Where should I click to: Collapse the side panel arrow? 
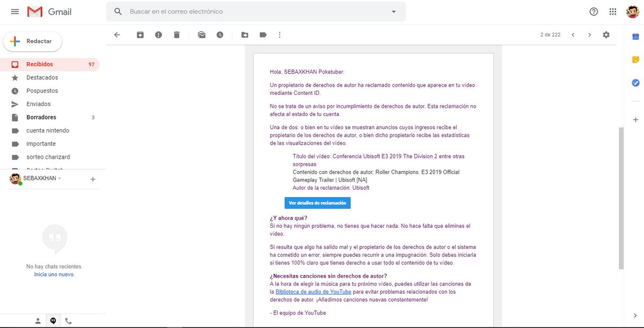pyautogui.click(x=635, y=315)
